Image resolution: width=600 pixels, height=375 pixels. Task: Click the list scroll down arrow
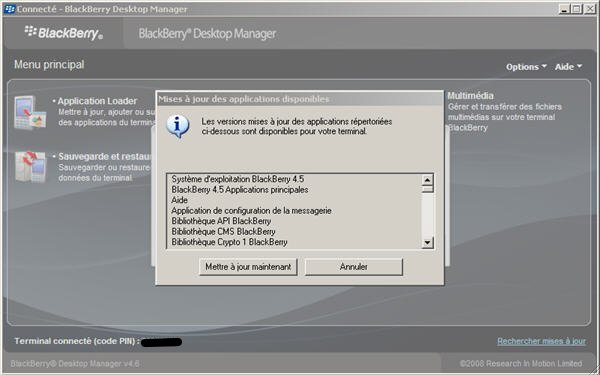coord(427,242)
